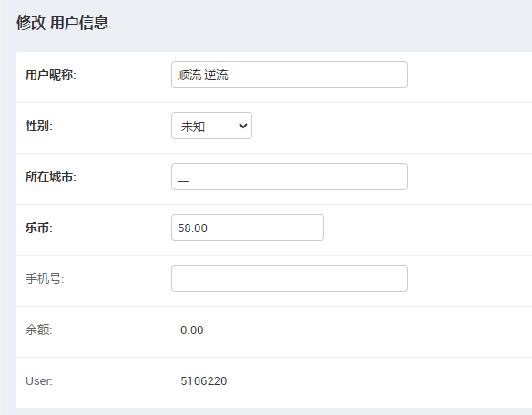
Task: Click the 修改 用户信息 page heading
Action: tap(62, 23)
